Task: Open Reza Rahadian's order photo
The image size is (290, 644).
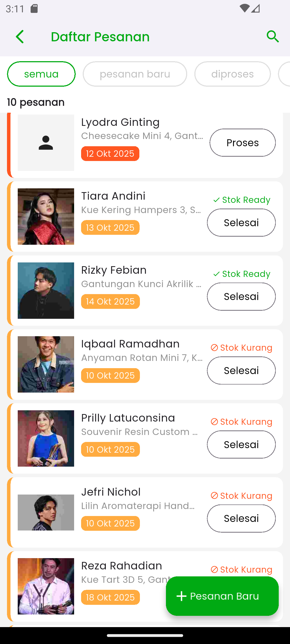Action: pyautogui.click(x=46, y=586)
